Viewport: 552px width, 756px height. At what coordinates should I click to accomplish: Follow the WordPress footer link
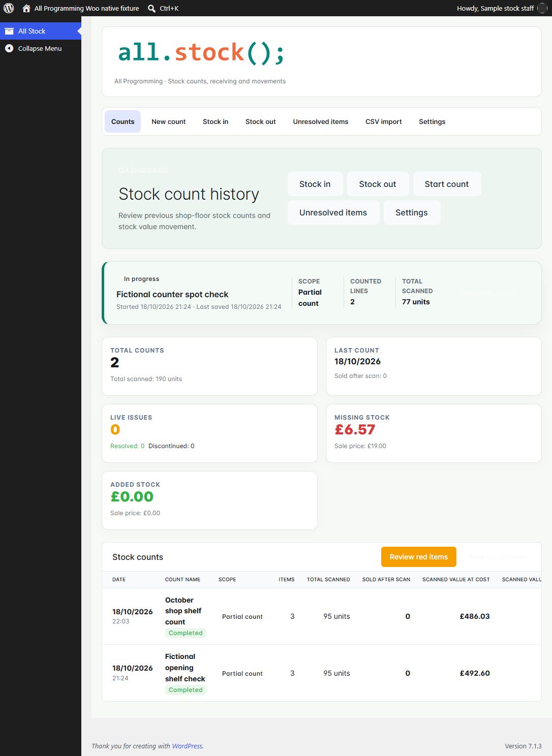point(187,746)
